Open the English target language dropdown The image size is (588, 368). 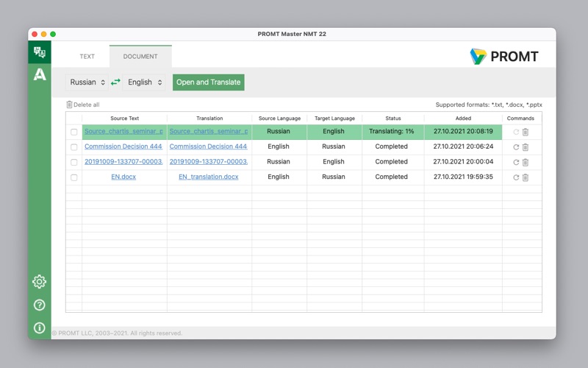coord(144,82)
